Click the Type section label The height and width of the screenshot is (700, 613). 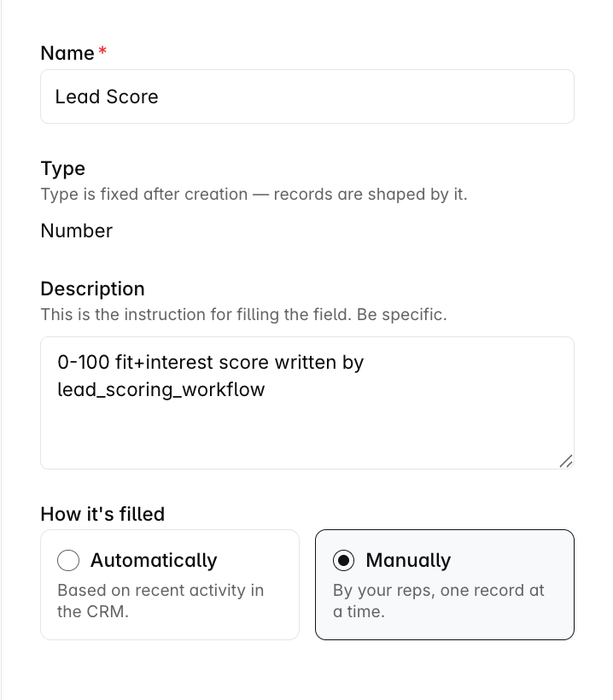[63, 168]
